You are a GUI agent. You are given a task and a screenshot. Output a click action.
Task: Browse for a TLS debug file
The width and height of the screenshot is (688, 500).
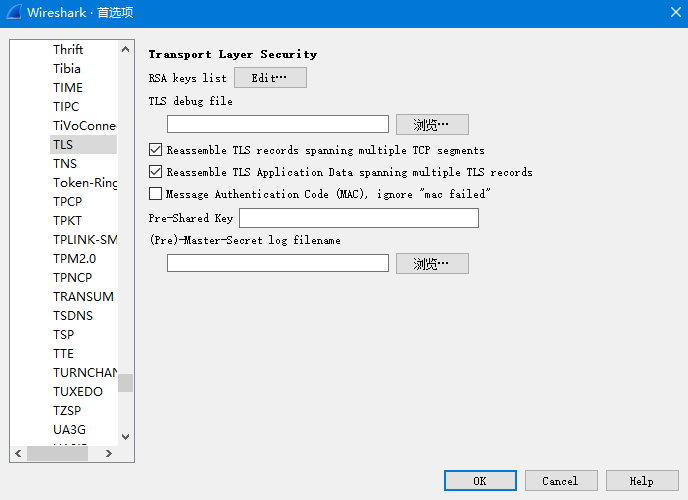coord(432,125)
